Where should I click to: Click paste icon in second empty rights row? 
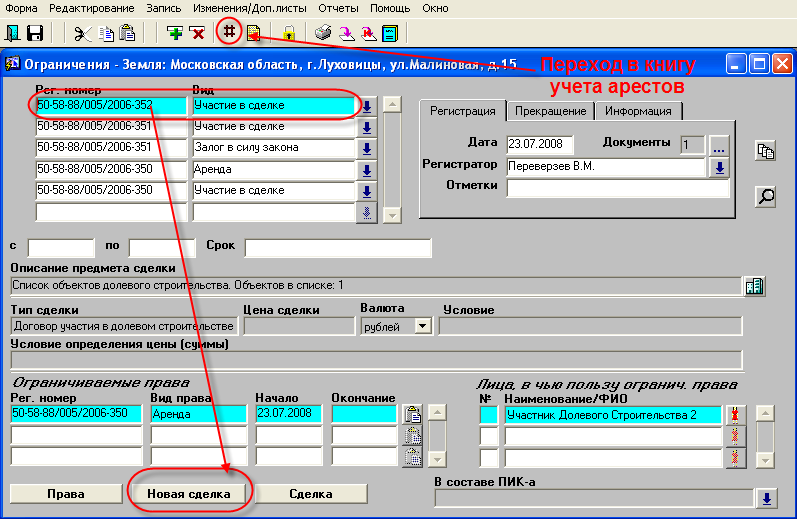point(413,436)
